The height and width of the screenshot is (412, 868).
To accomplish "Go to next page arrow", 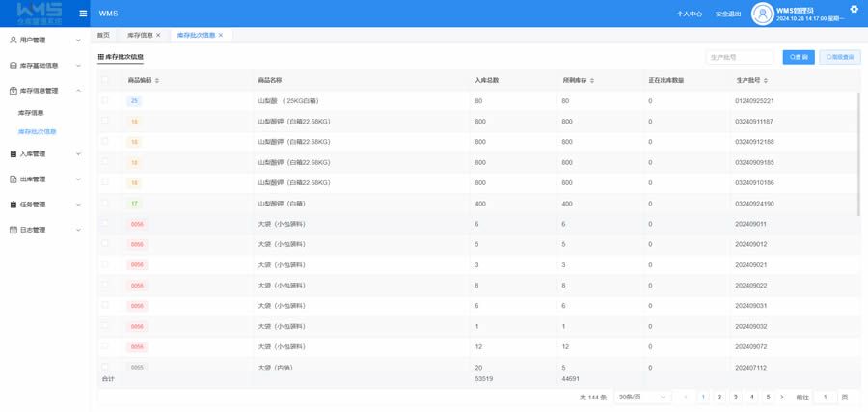I will click(x=781, y=398).
